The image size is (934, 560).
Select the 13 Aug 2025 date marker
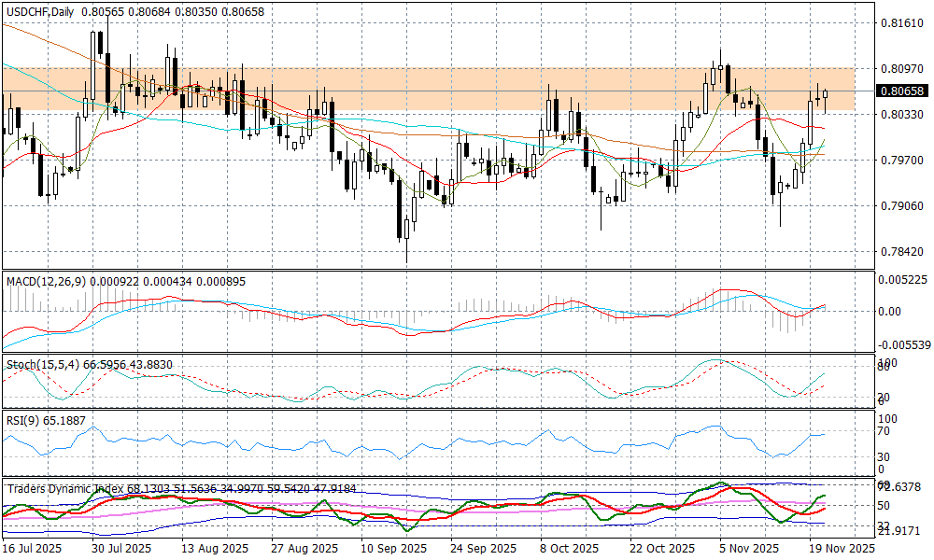tap(216, 549)
